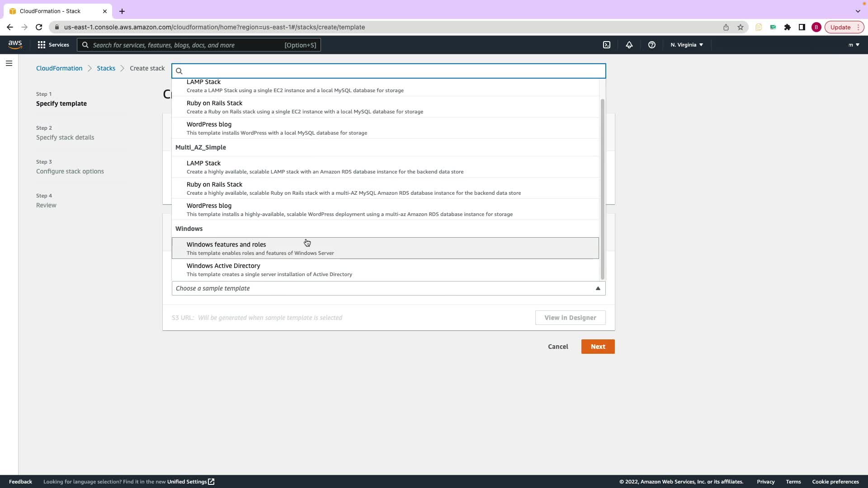
Task: Click the AWS logo home icon
Action: 15,44
